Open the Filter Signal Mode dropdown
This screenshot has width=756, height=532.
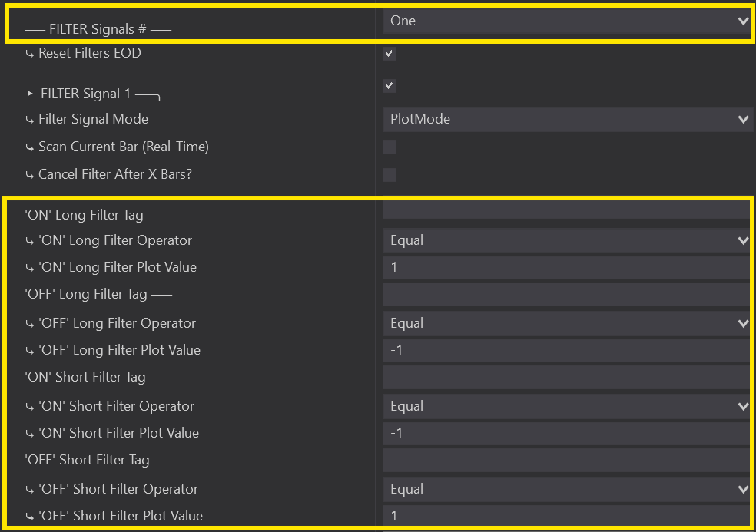[565, 119]
